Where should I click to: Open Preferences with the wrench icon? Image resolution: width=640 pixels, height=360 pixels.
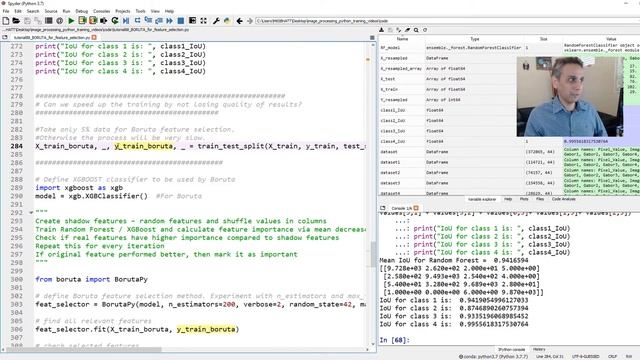(216, 21)
